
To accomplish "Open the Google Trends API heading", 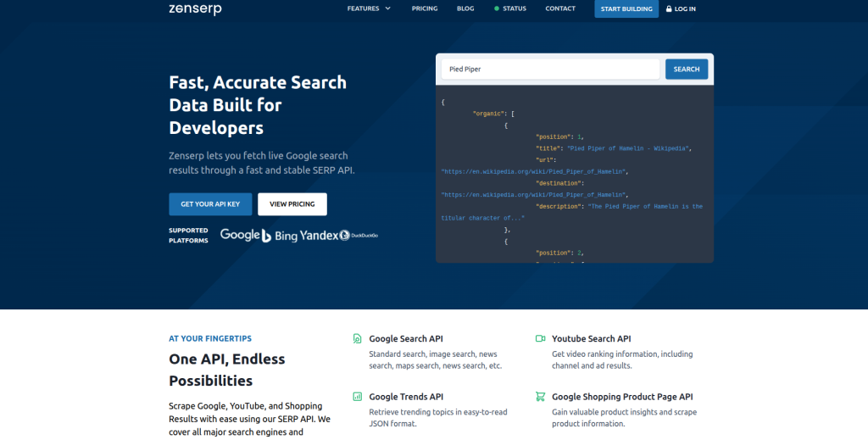I will (x=406, y=397).
